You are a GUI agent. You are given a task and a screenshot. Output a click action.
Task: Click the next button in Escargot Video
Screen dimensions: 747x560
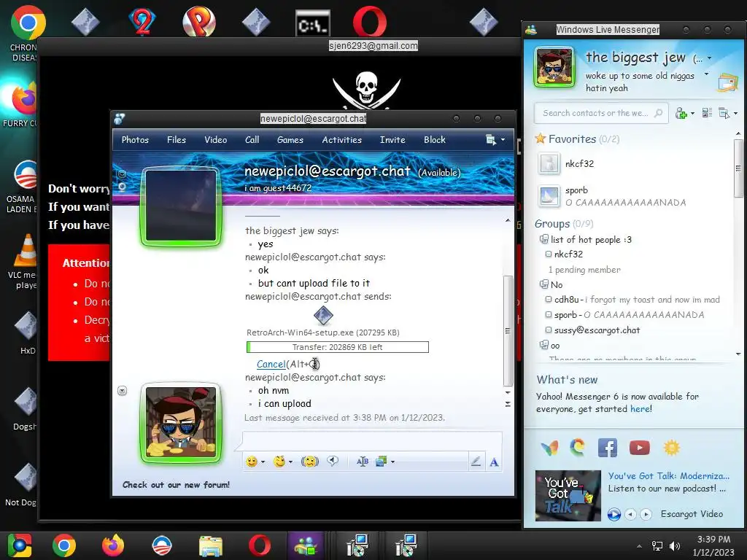coord(646,514)
